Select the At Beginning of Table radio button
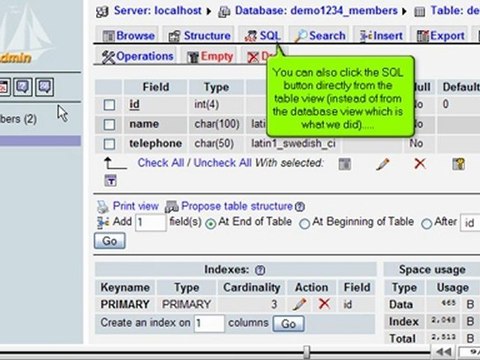This screenshot has width=480, height=360. pos(304,224)
